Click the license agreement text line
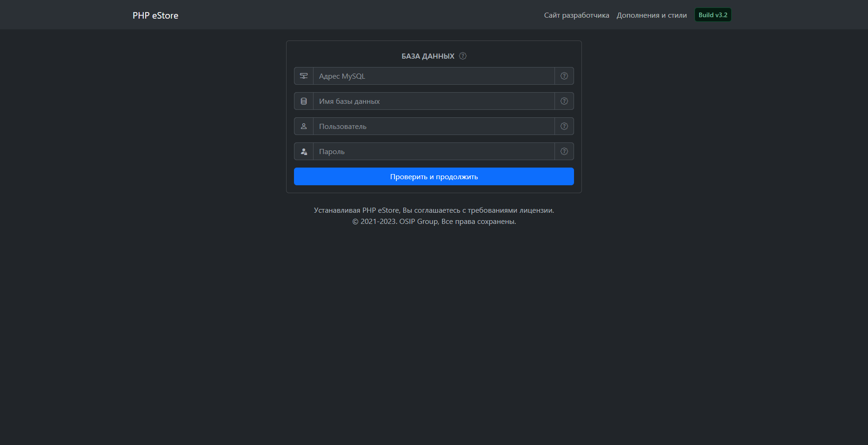868x445 pixels. pos(434,210)
